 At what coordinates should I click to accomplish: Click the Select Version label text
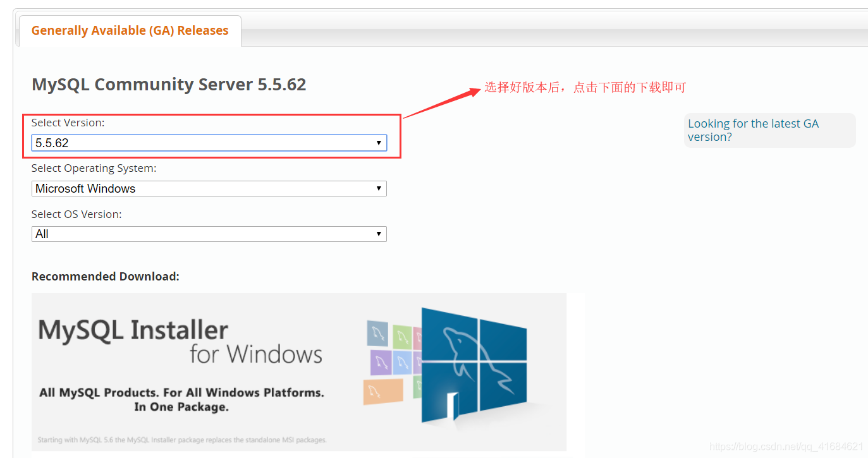click(68, 123)
